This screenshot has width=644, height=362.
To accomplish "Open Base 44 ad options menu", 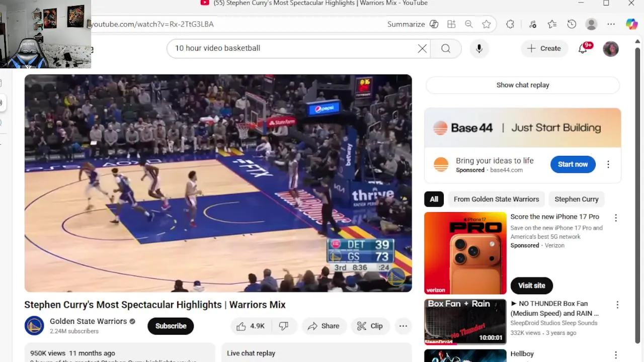I will [x=608, y=164].
